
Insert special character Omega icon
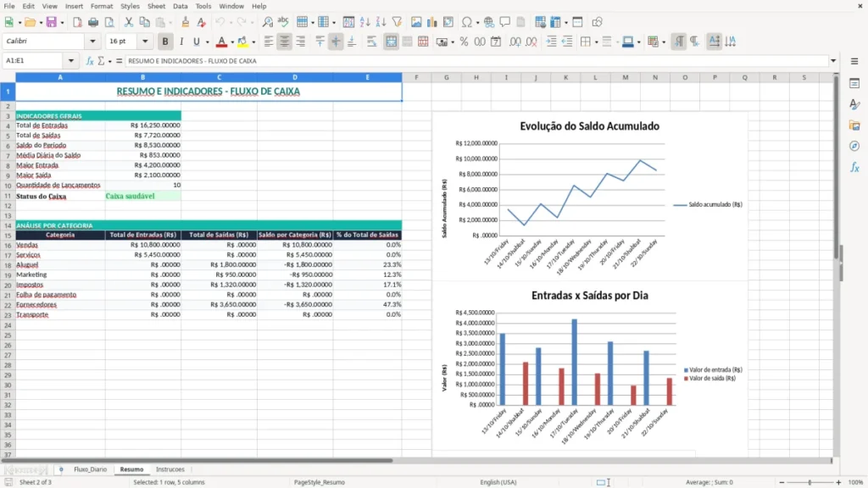(467, 22)
